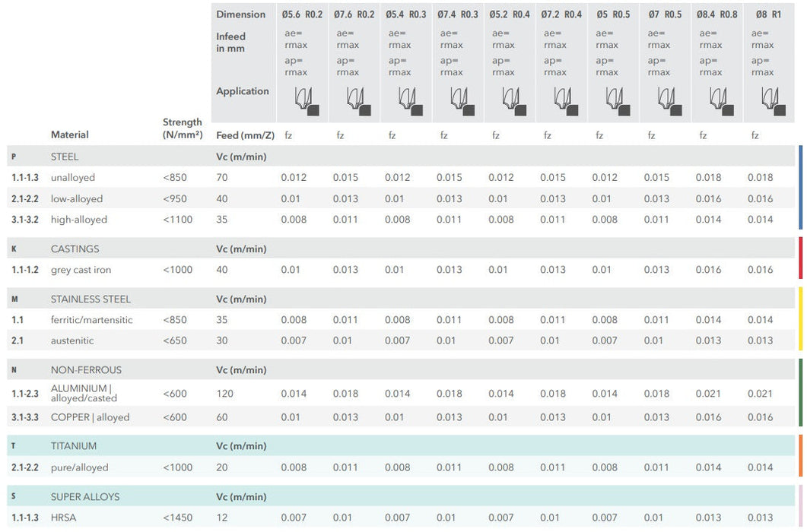The width and height of the screenshot is (807, 532).
Task: Pick the application icon in Ø7.2 R0.4 column
Action: click(x=566, y=101)
